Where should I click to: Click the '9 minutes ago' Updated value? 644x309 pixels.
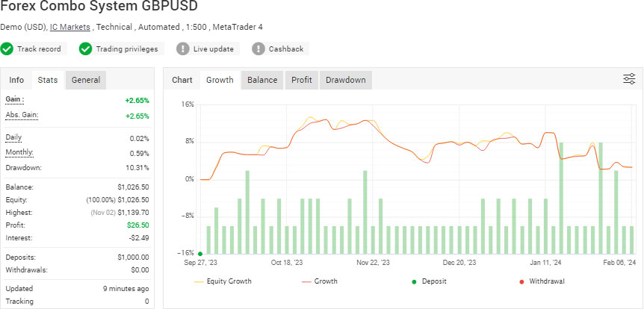coord(126,289)
